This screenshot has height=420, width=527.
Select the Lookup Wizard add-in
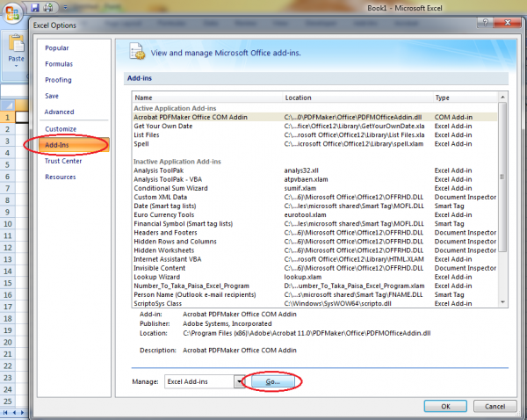click(x=314, y=277)
